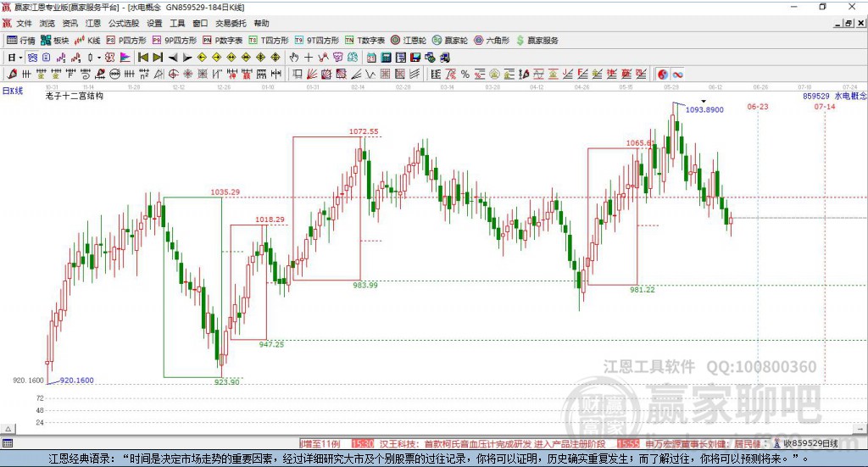Click the 859529 stock code label
This screenshot has height=467, width=868.
point(816,96)
